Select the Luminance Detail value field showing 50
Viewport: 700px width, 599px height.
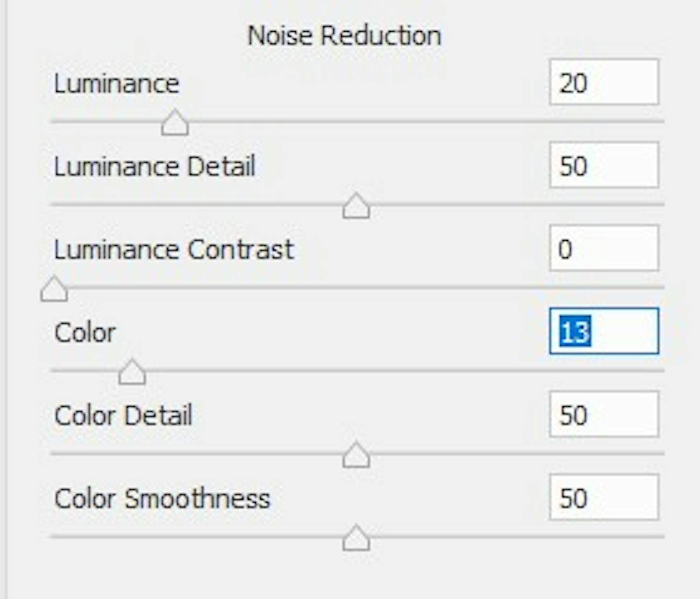coord(604,165)
